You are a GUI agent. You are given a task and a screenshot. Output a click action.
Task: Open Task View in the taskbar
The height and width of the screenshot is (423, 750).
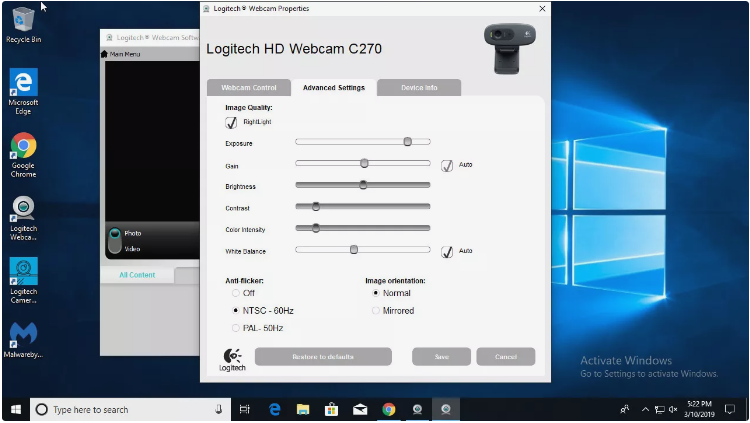(244, 410)
